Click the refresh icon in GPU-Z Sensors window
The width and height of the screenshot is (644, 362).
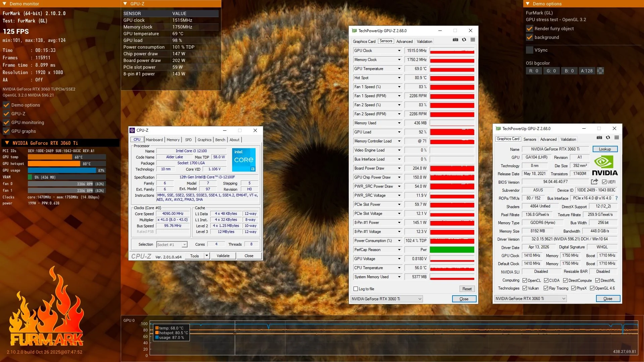point(464,40)
